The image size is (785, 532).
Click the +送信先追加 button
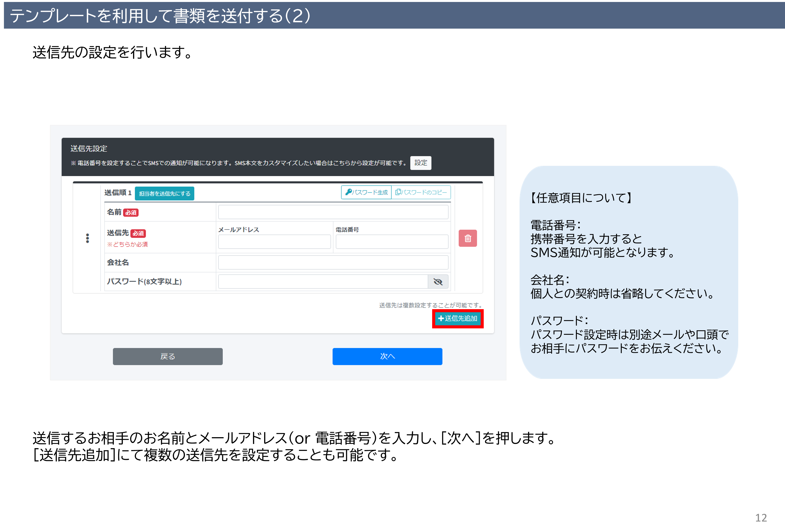(458, 319)
